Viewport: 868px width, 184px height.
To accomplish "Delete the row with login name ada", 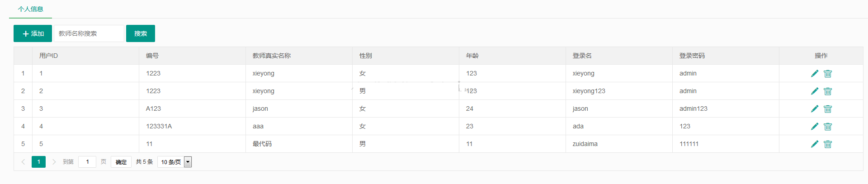I will click(828, 127).
